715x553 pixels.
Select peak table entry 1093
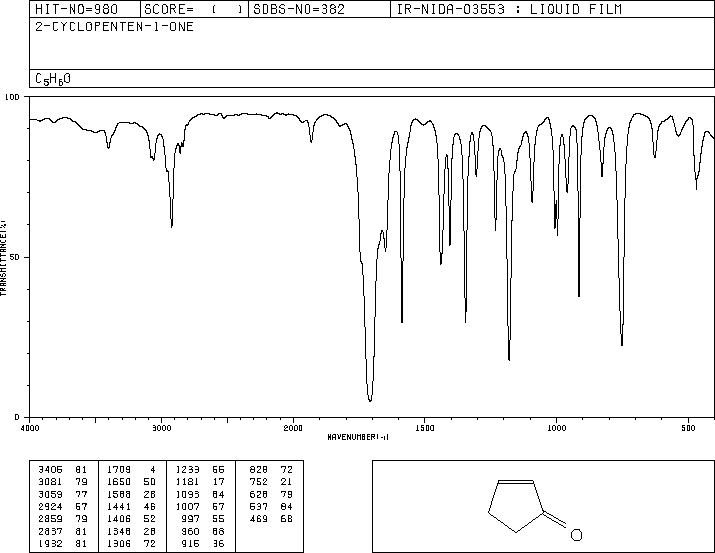tap(187, 494)
